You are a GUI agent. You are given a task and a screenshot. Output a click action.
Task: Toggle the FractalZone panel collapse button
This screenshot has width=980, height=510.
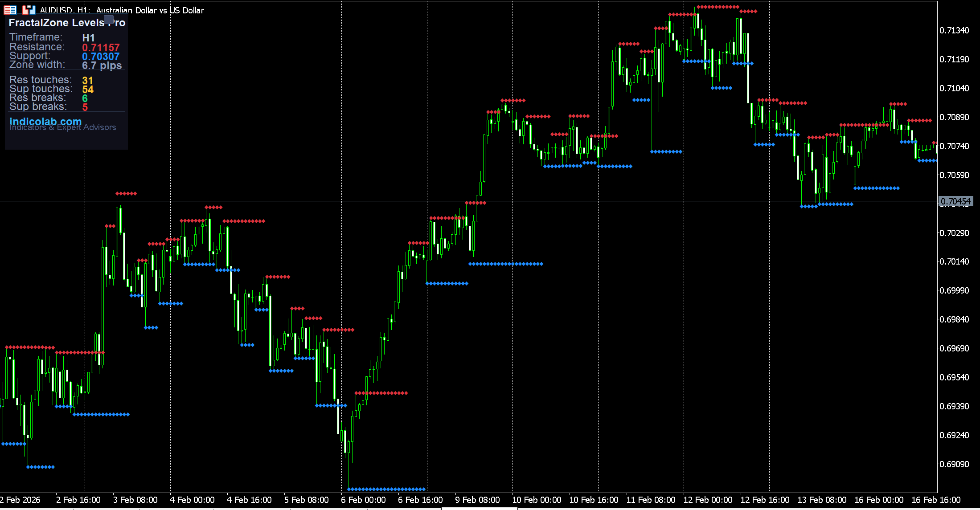point(109,20)
